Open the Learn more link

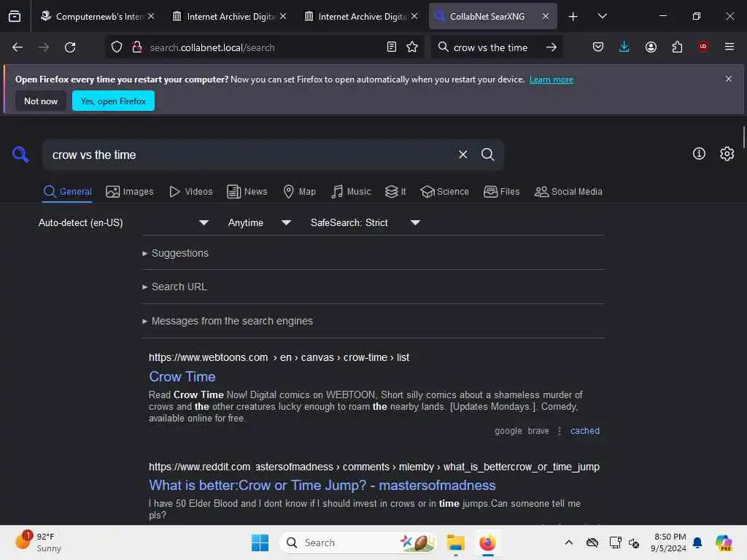pos(551,79)
